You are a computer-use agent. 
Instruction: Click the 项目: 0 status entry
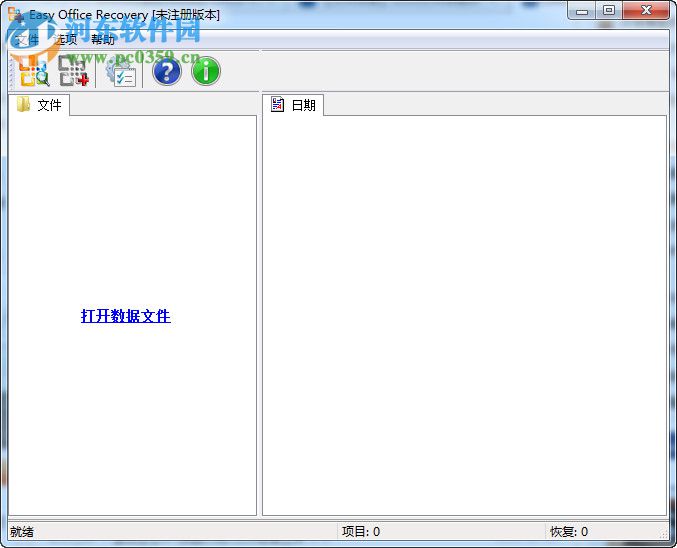(x=361, y=532)
